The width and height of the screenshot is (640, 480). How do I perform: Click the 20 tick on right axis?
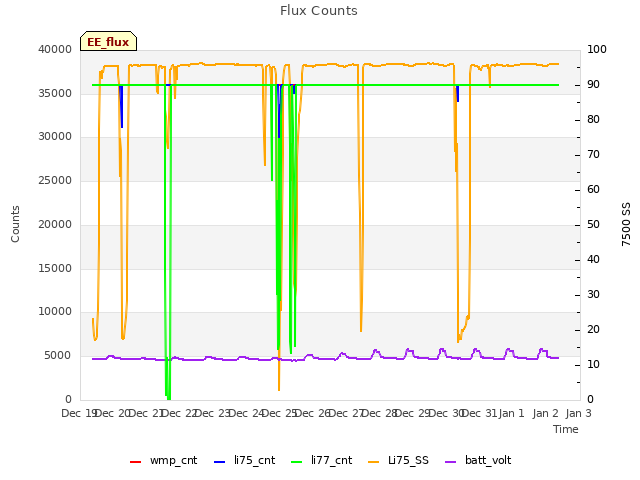[x=593, y=329]
